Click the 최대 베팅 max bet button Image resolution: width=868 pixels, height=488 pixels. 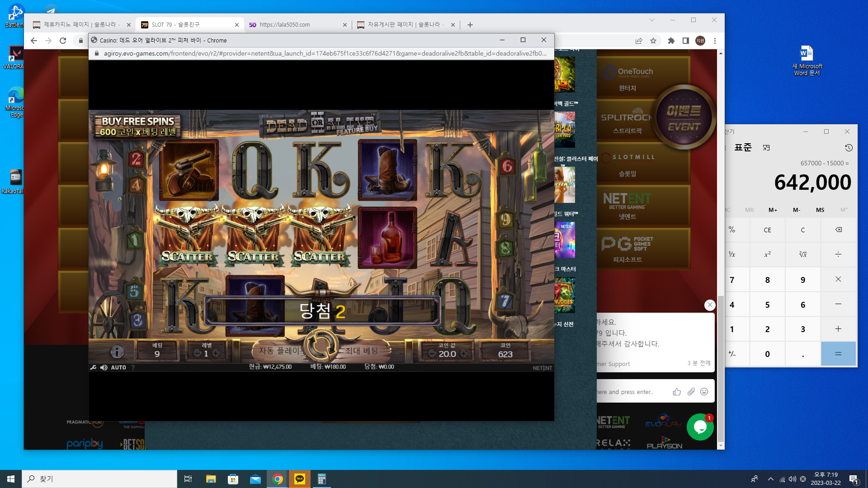click(x=361, y=351)
